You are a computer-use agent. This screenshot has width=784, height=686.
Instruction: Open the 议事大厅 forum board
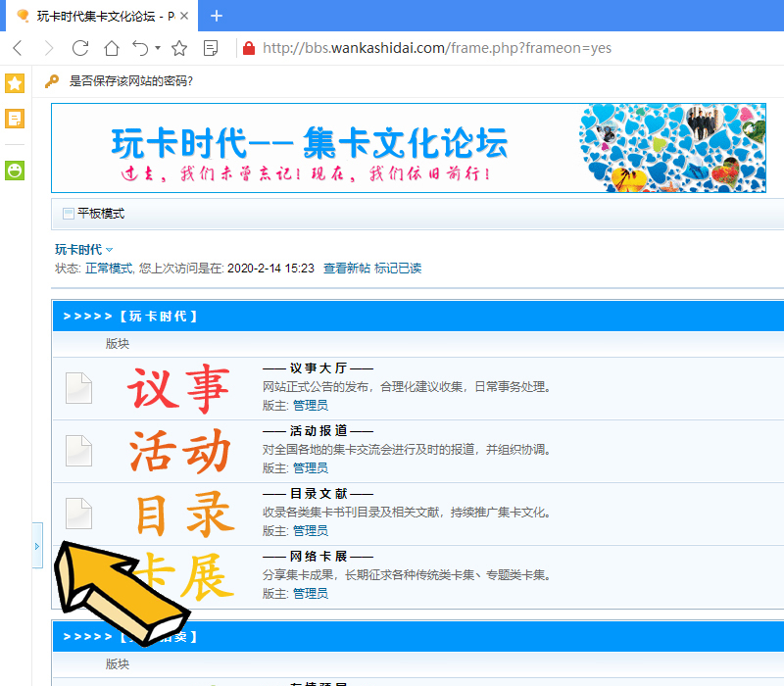[317, 368]
